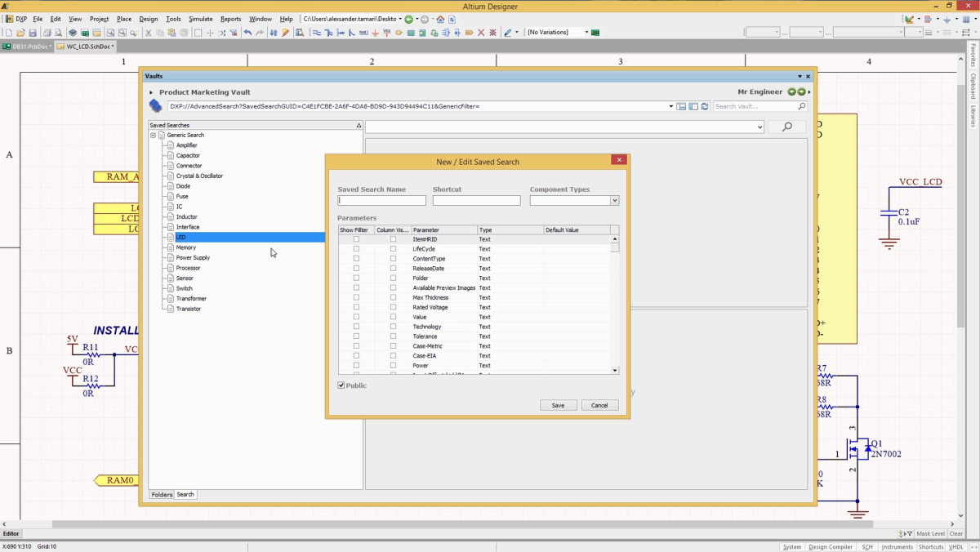Viewport: 980px width, 552px height.
Task: Click the Saved Search Name field
Action: coord(382,200)
